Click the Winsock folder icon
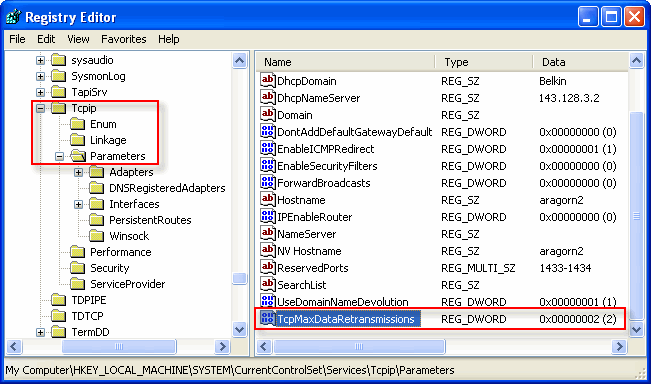 [x=97, y=236]
